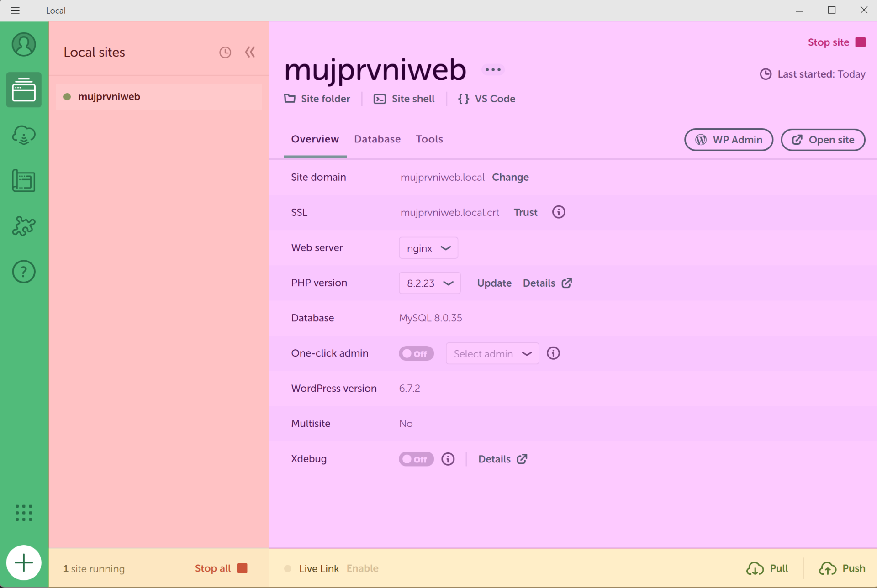Collapse the Local sites panel

click(250, 52)
